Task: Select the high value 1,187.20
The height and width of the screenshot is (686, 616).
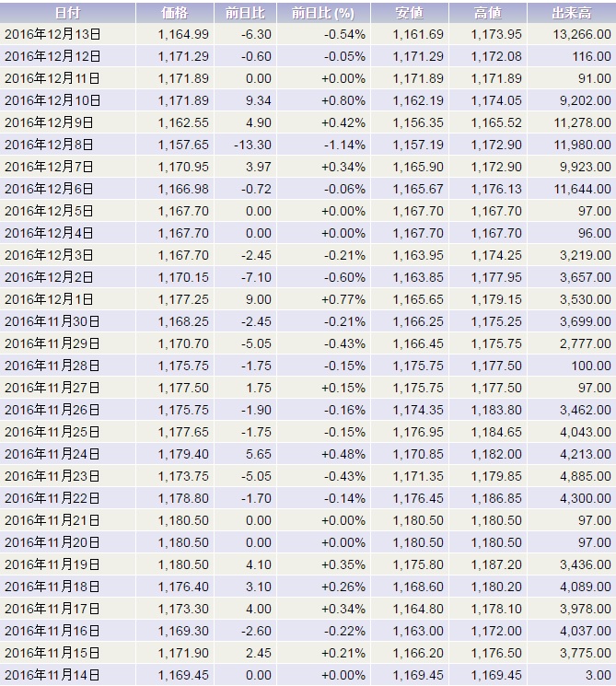Action: click(496, 564)
